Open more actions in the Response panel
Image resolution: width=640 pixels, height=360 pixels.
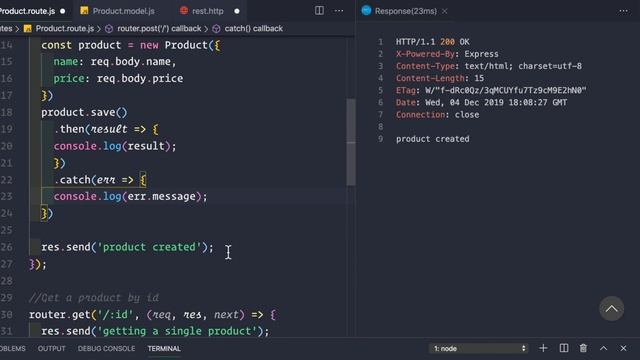coord(623,11)
